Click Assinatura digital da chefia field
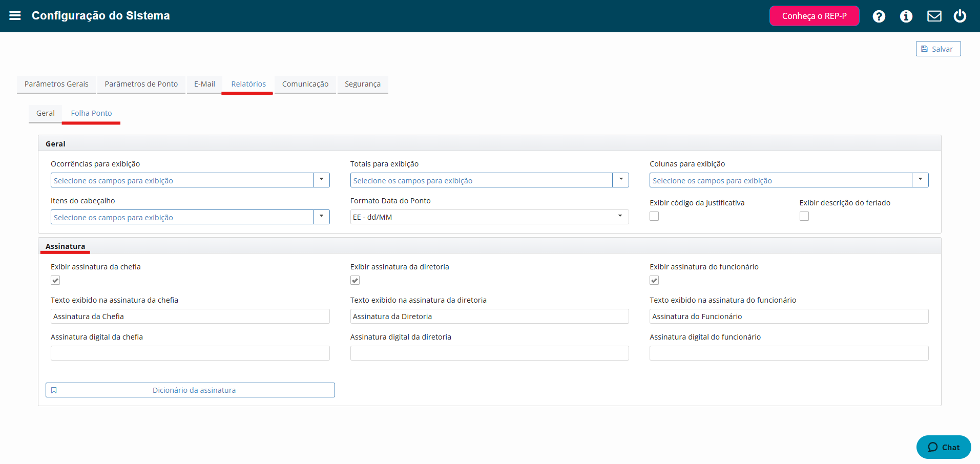The height and width of the screenshot is (464, 980). tap(190, 353)
